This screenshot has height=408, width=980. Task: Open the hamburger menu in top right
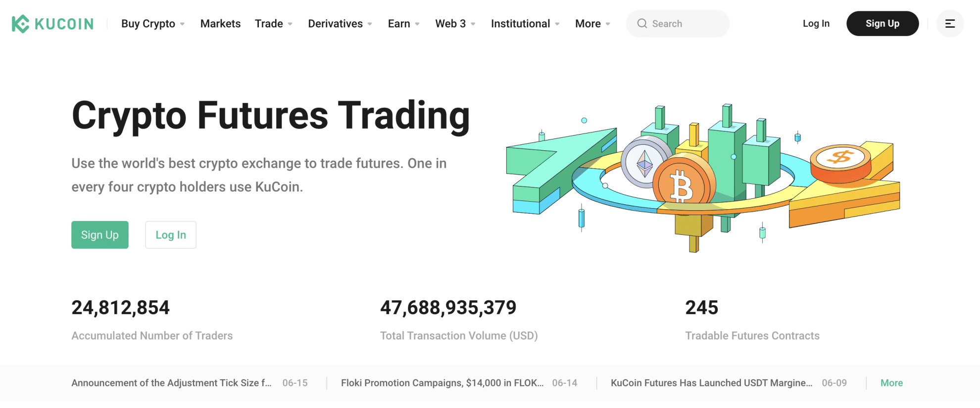[x=950, y=23]
